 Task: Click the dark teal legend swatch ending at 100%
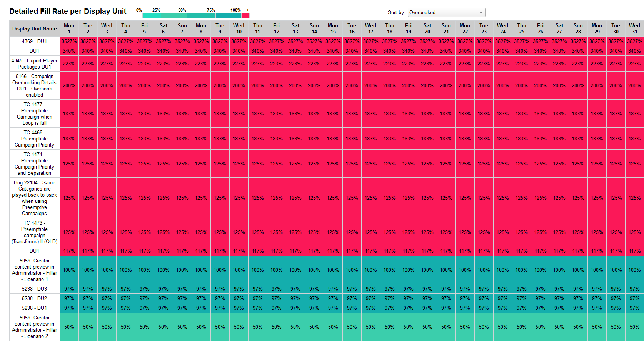229,16
